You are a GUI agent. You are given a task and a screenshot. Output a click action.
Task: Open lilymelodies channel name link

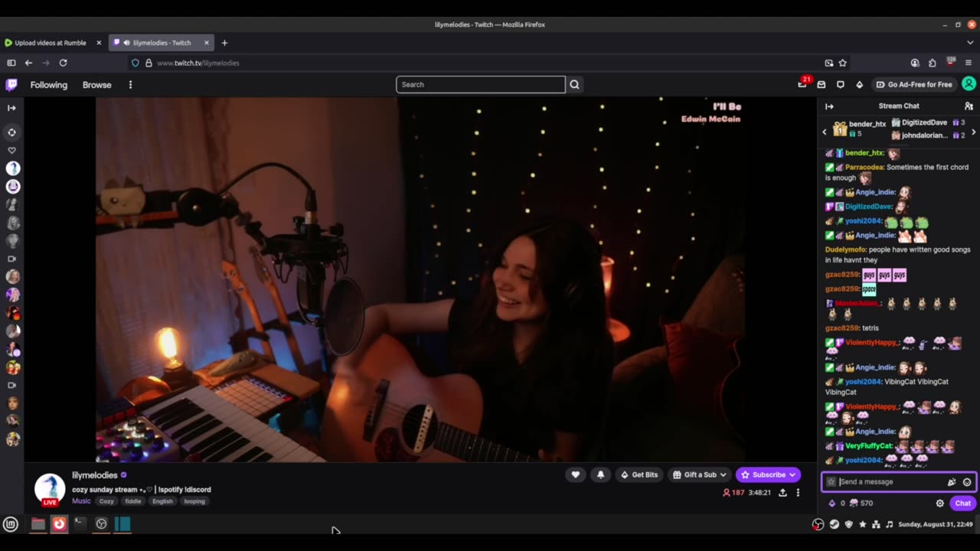pos(95,475)
